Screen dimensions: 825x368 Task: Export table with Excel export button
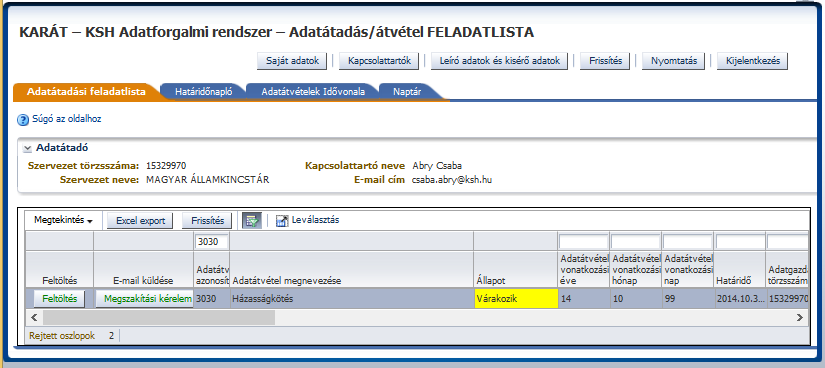140,221
